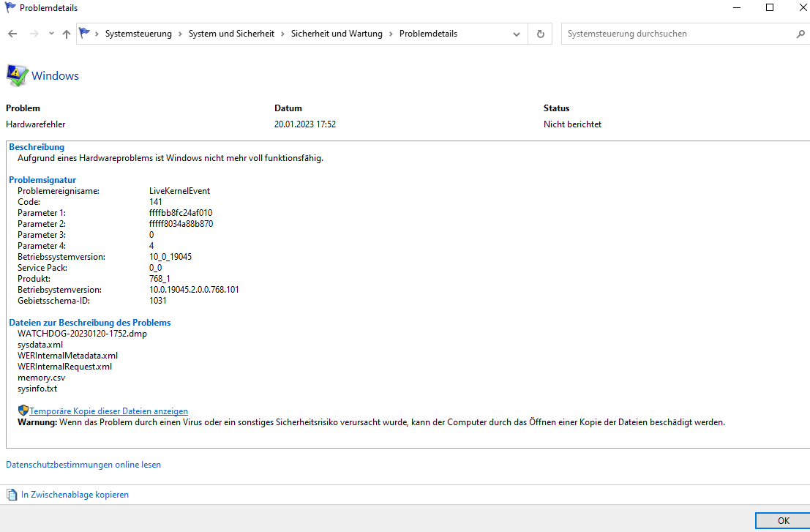Go up one level with up arrow
810x532 pixels.
click(x=66, y=34)
